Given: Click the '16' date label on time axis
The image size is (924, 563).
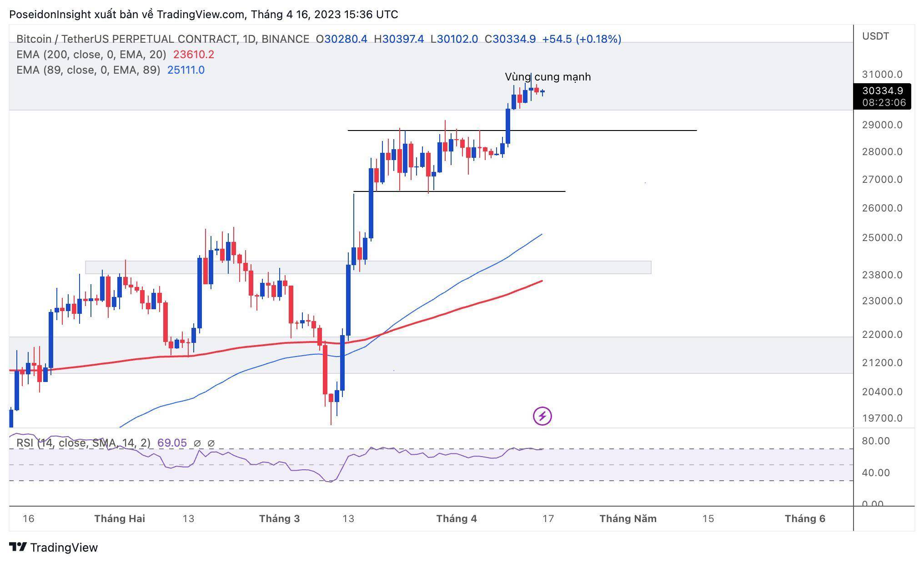Looking at the screenshot, I should (x=28, y=518).
